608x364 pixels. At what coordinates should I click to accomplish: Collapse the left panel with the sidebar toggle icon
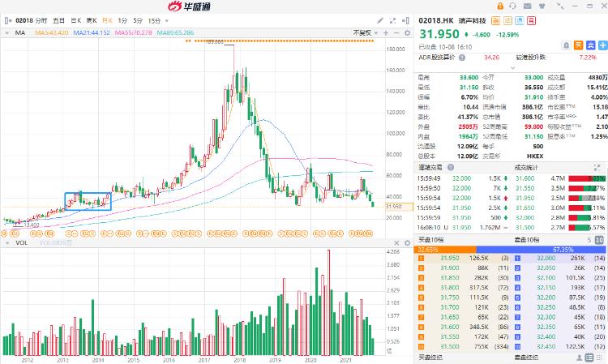(8, 20)
